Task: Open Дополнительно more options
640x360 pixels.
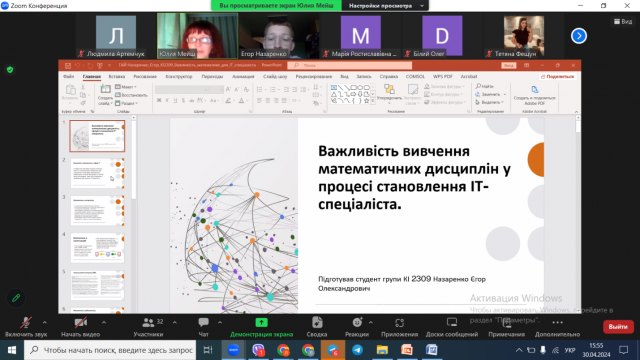Action: [x=557, y=327]
